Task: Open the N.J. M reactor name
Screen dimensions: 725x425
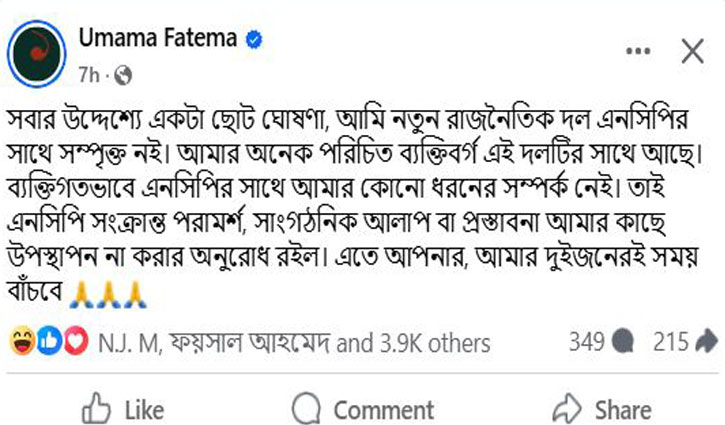Action: 128,344
